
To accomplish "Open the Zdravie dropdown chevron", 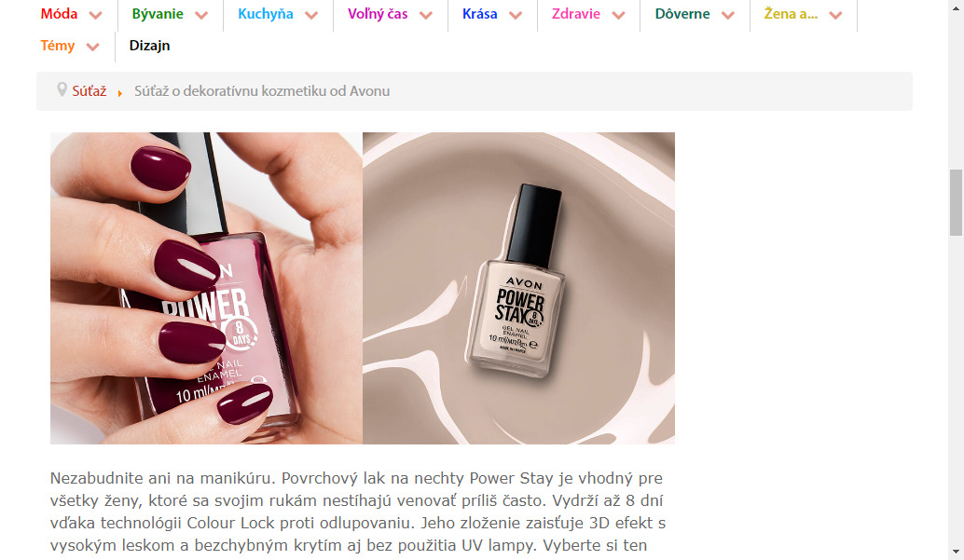I will tap(618, 15).
